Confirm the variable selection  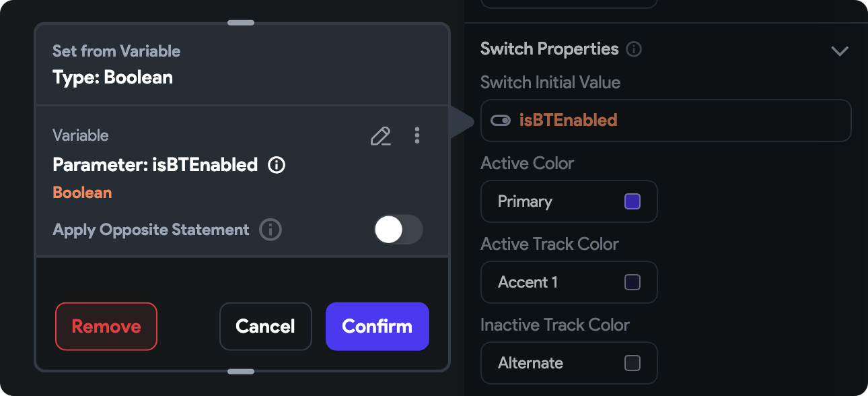[x=377, y=327]
